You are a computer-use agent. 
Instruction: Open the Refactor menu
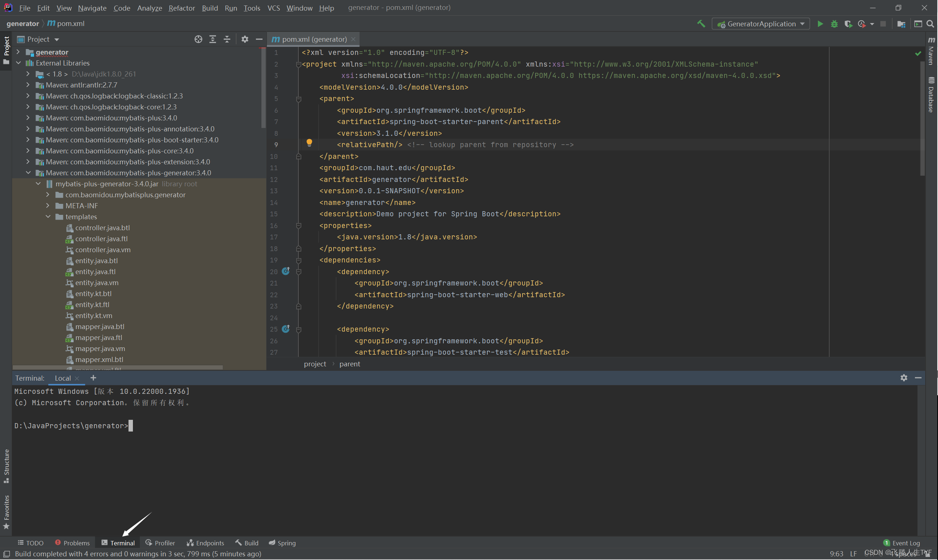coord(182,8)
